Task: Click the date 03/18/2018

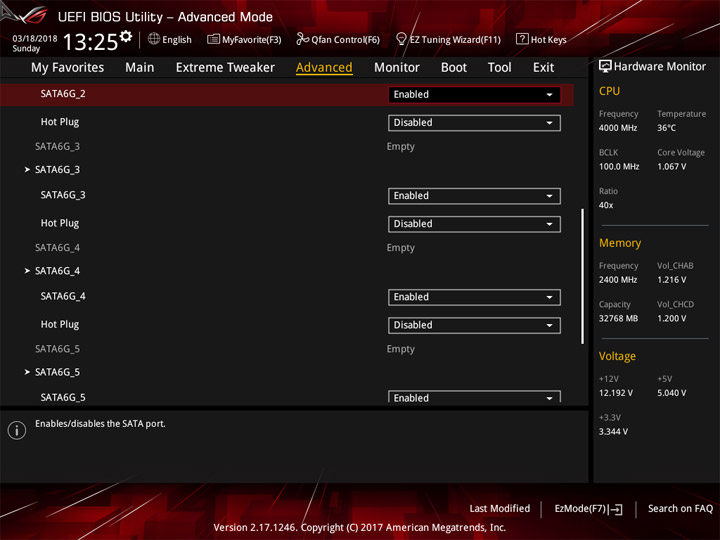Action: (x=34, y=39)
